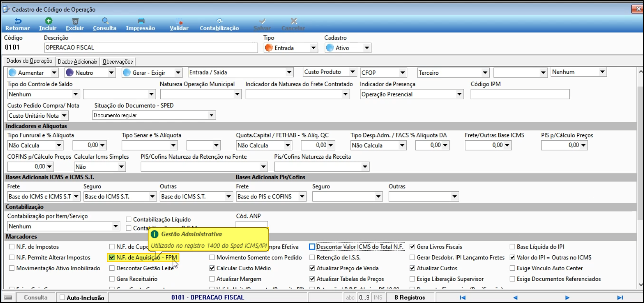
Task: Open the Cadastro Ativo dropdown
Action: tap(367, 48)
